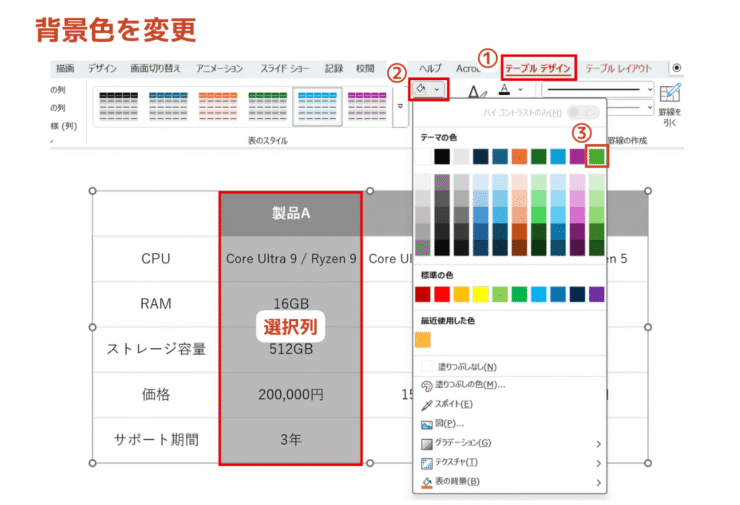Select the orange table style thumbnail

pyautogui.click(x=215, y=101)
